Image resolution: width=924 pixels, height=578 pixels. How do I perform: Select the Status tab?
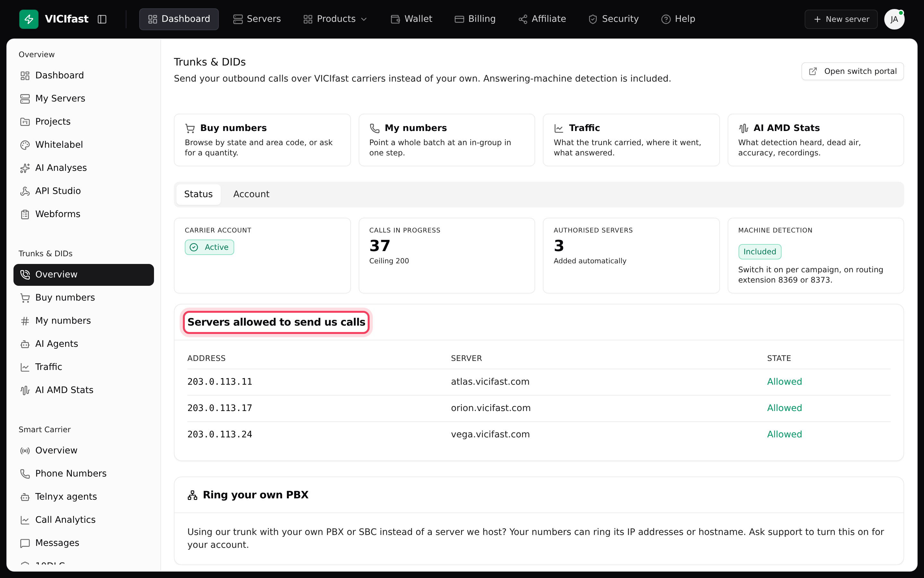pyautogui.click(x=198, y=194)
